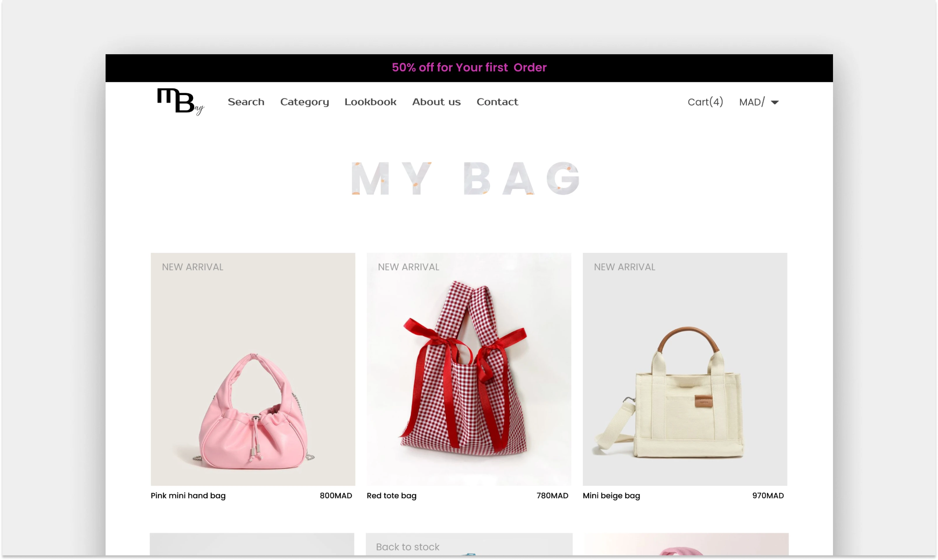Click the 800MAD price label

(335, 496)
